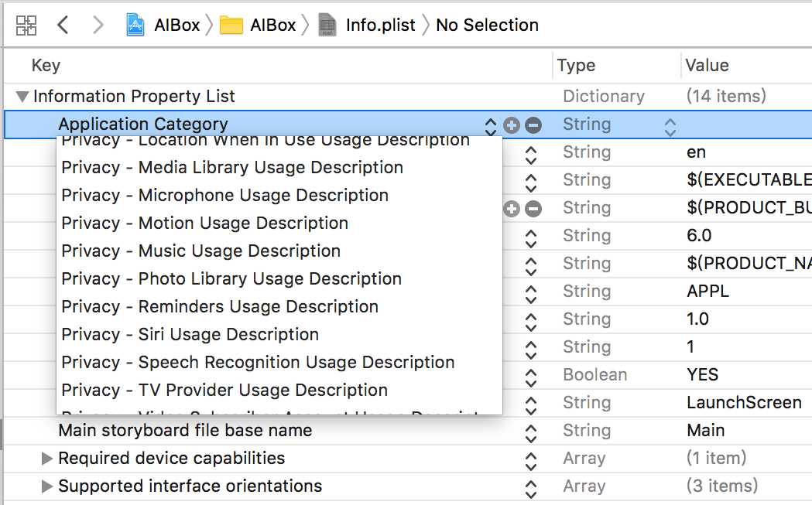Select Privacy - Speech Recognition Usage Description
This screenshot has height=505, width=812.
tap(258, 363)
